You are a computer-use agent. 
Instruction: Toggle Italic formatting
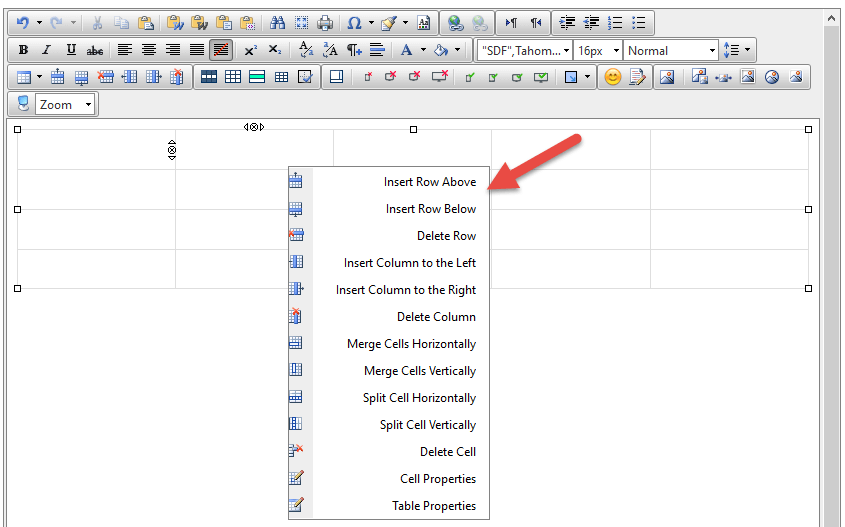click(x=46, y=50)
